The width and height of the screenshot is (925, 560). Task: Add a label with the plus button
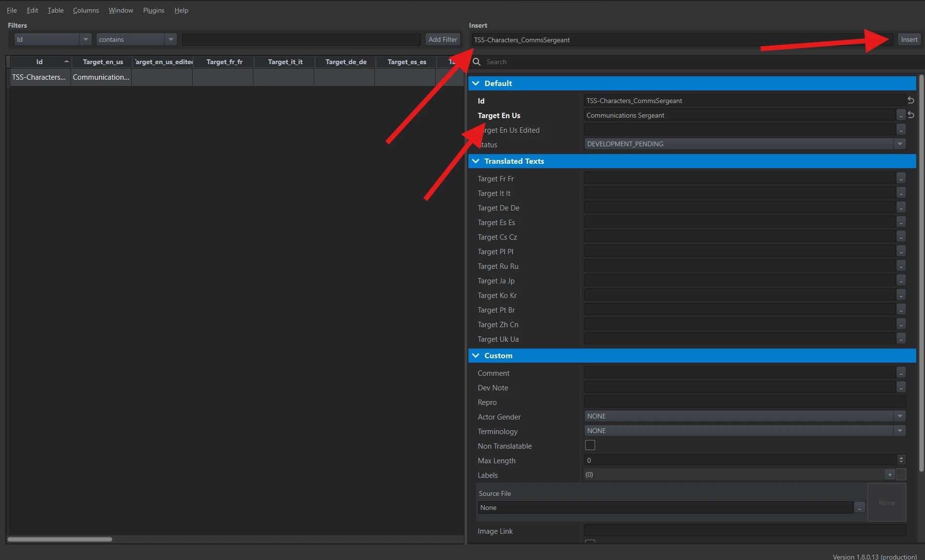pyautogui.click(x=889, y=475)
